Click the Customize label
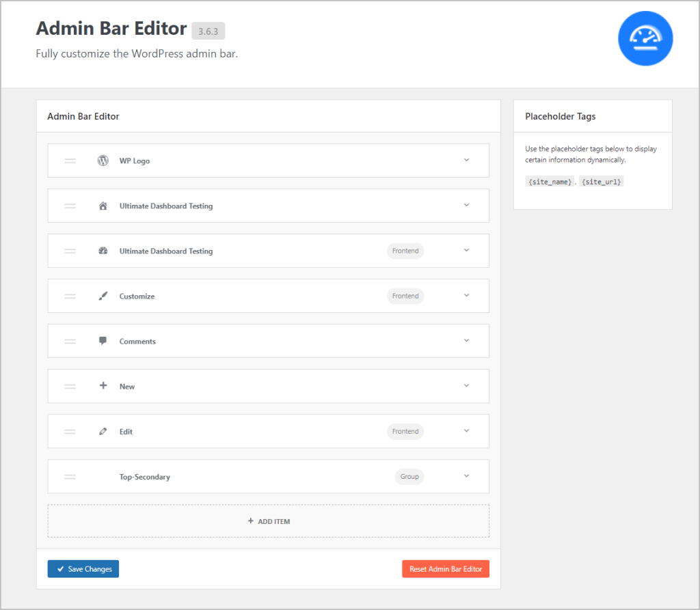The width and height of the screenshot is (700, 610). coord(137,296)
